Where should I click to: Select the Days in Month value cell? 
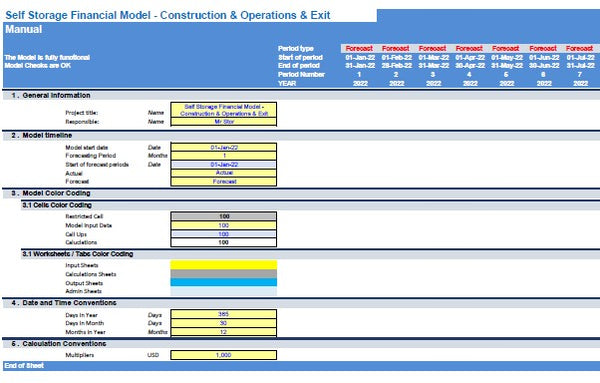coord(223,323)
